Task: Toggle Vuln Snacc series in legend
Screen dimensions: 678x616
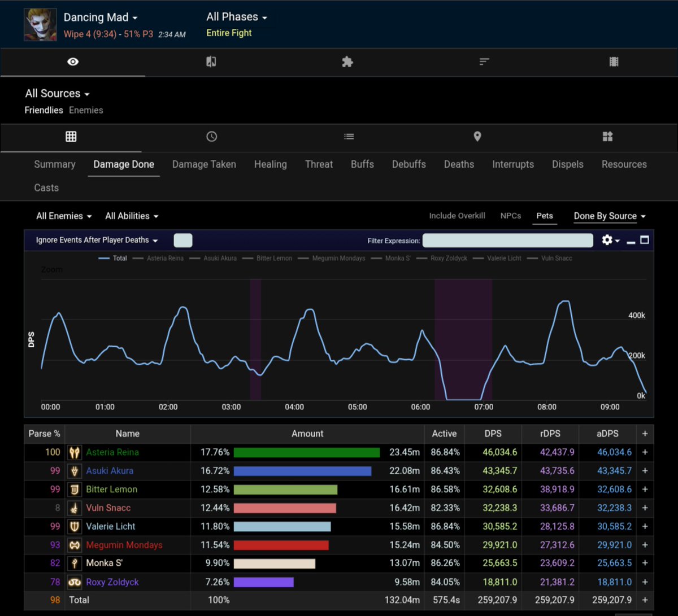Action: click(549, 258)
